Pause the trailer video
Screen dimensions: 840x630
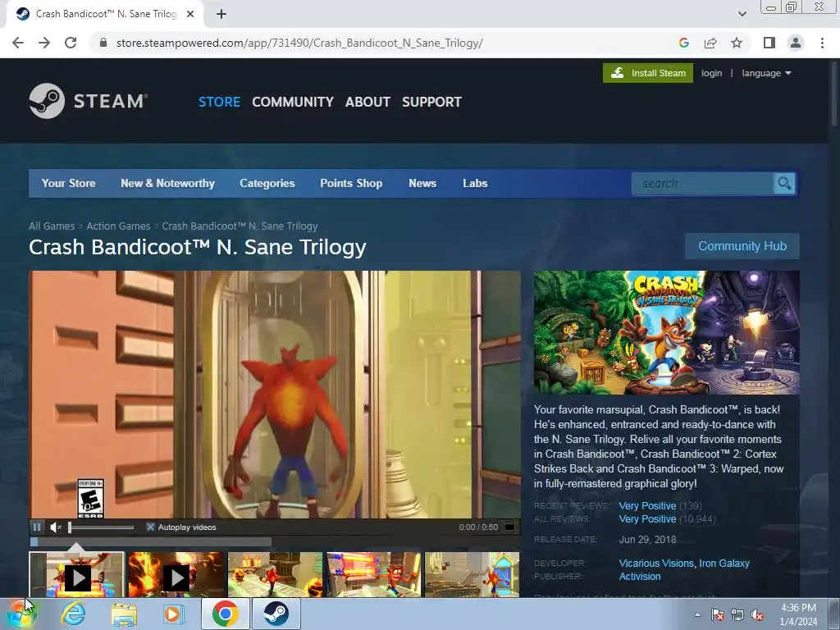point(36,527)
